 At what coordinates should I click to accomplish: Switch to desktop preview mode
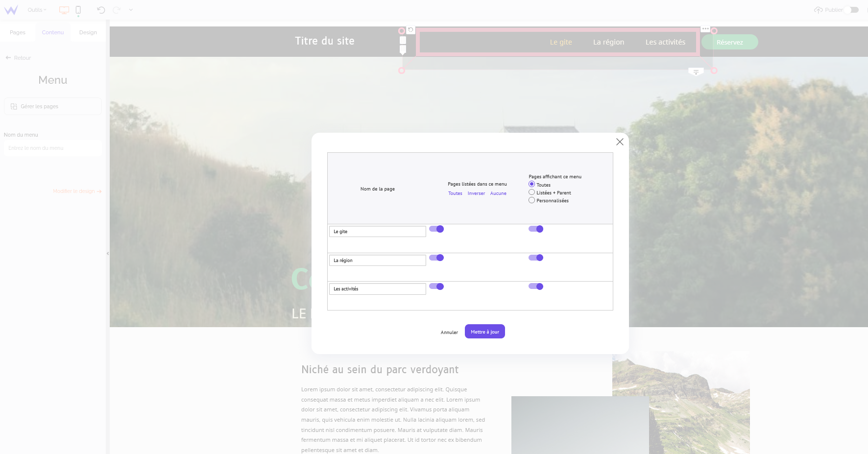[64, 10]
